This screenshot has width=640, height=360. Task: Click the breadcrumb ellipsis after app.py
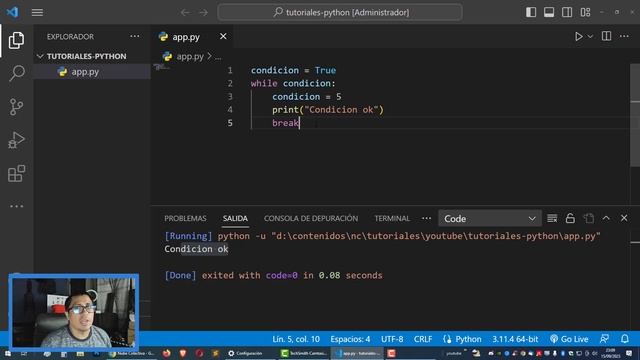218,57
